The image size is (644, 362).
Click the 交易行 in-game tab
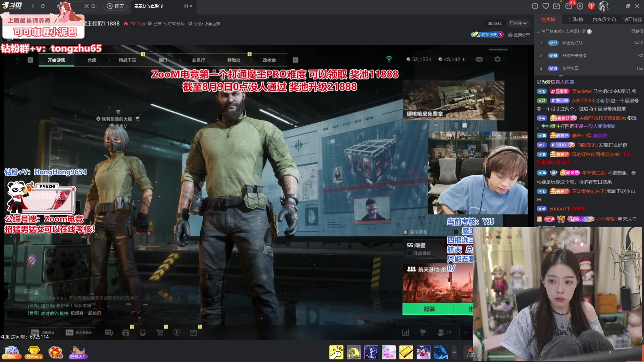[198, 60]
